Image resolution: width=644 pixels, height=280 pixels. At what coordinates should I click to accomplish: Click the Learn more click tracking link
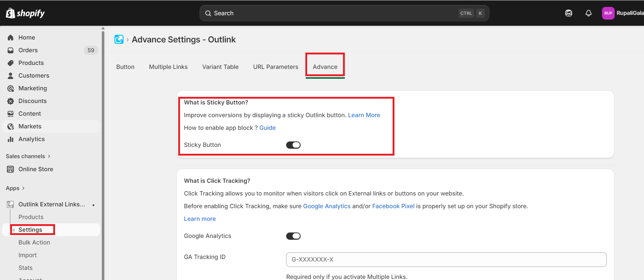(x=200, y=219)
